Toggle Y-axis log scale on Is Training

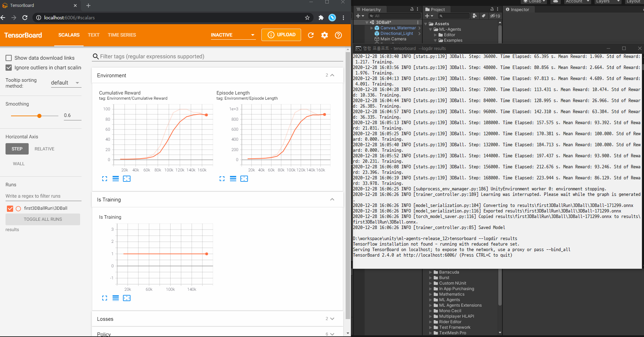116,298
